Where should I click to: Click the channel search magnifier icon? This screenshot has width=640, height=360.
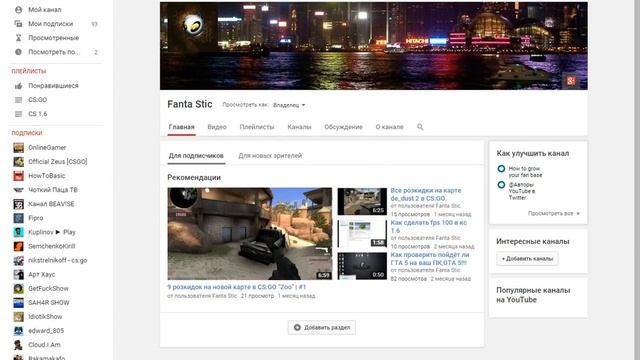(x=420, y=127)
